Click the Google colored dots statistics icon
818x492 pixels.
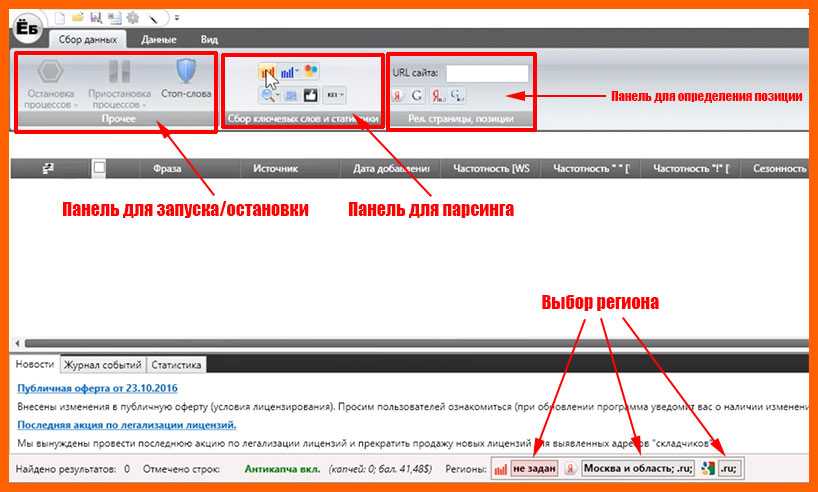311,72
